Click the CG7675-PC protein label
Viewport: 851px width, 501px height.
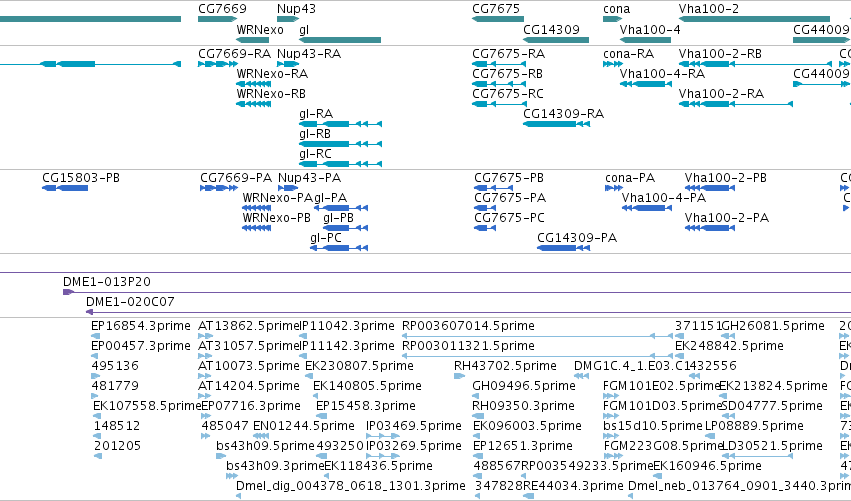[510, 218]
